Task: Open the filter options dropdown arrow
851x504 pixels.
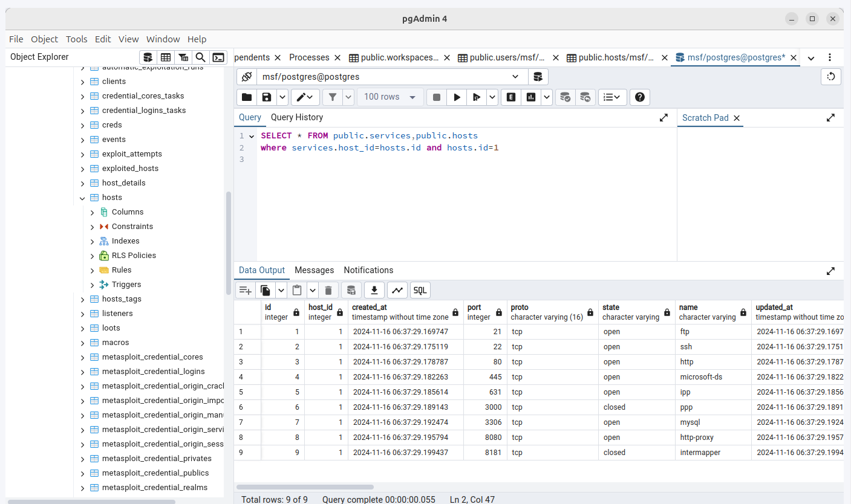Action: point(348,97)
